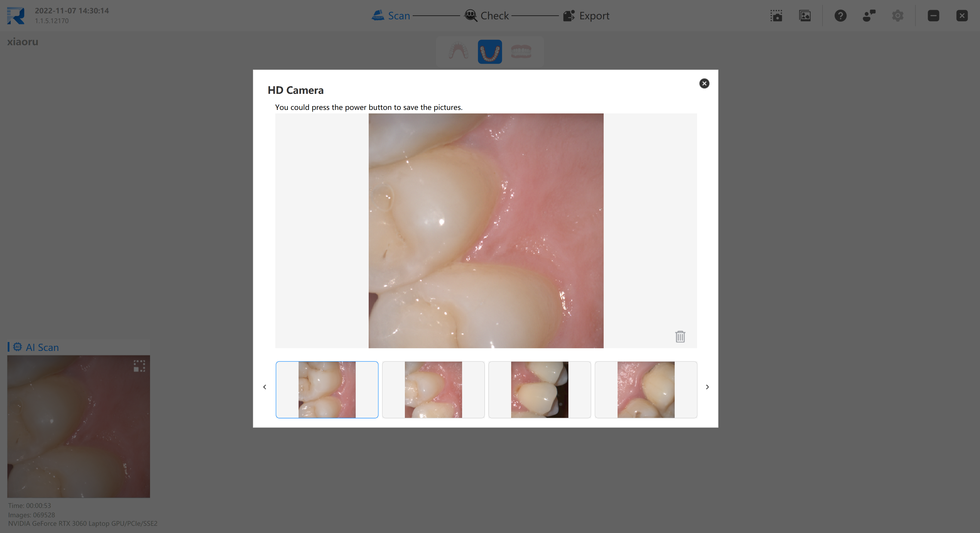Screen dimensions: 980x533
Task: Select the lower jaw scan icon
Action: tap(490, 52)
